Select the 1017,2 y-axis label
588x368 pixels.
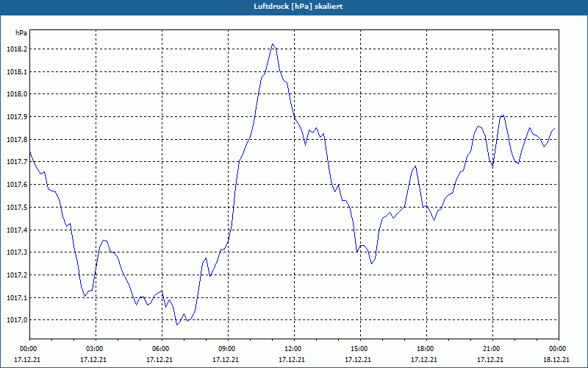[x=17, y=275]
